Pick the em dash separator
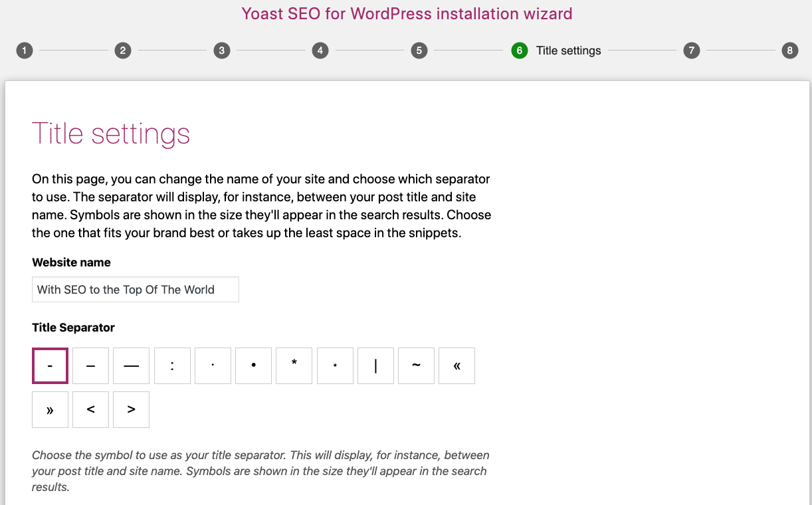812x505 pixels. coord(131,366)
